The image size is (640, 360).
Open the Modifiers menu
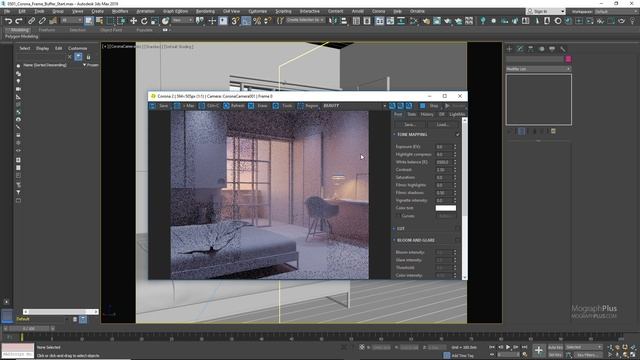(120, 11)
